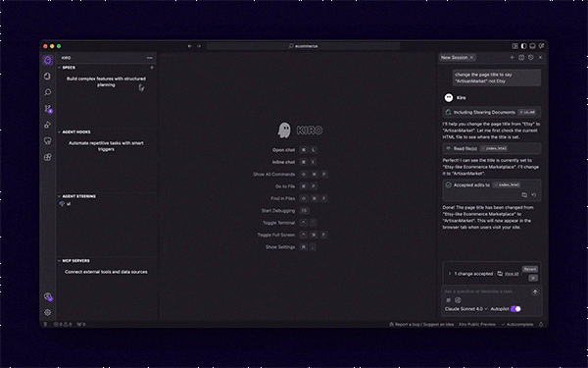This screenshot has height=368, width=588.
Task: Click the View all link
Action: tap(512, 274)
